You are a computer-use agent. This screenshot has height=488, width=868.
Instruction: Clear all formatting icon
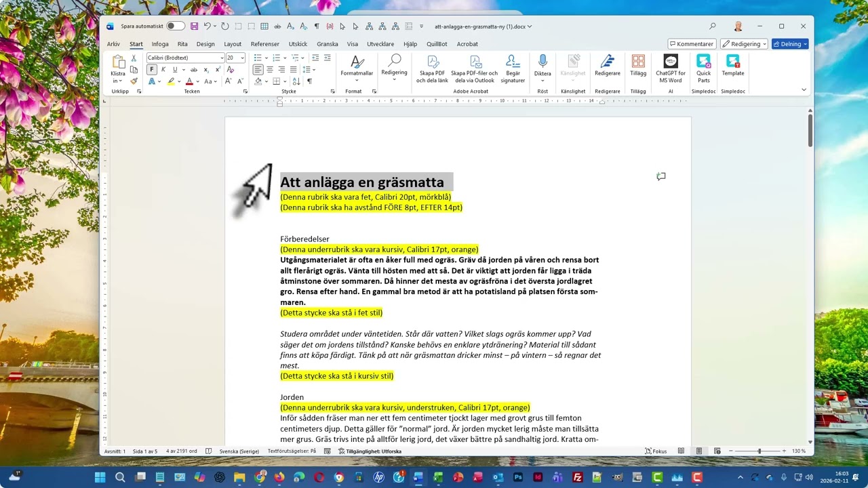click(231, 69)
